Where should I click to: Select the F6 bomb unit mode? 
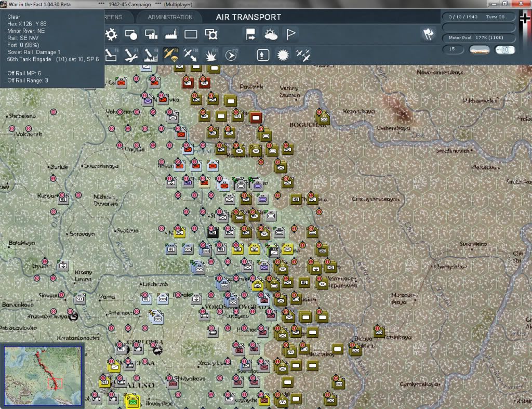point(111,55)
